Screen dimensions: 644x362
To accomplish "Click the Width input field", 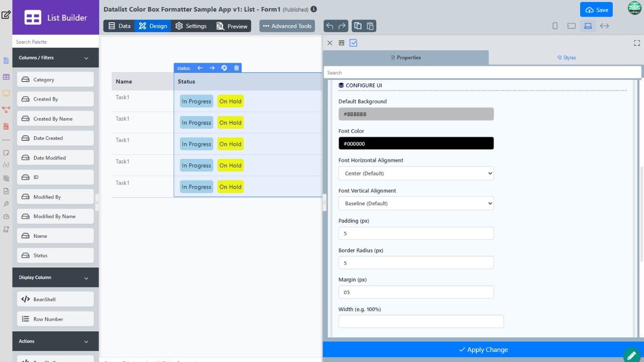I will point(421,321).
